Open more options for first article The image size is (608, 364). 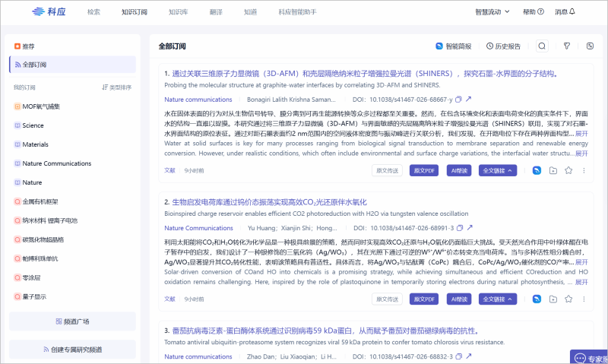584,170
